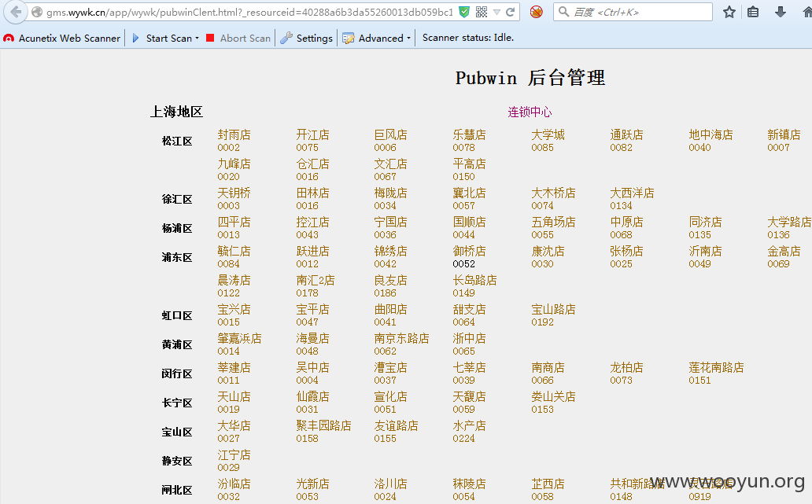
Task: Open the 大西洋店 store link
Action: (x=633, y=193)
